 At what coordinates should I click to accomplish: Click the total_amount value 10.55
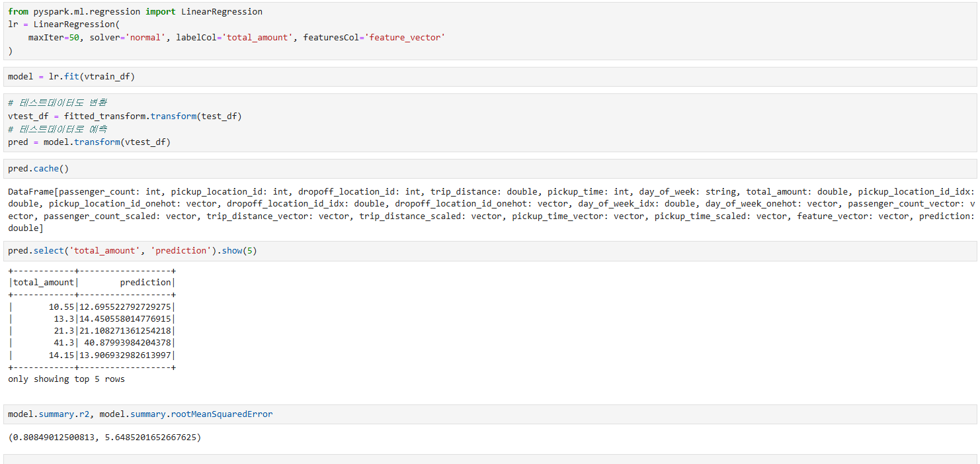pyautogui.click(x=61, y=306)
